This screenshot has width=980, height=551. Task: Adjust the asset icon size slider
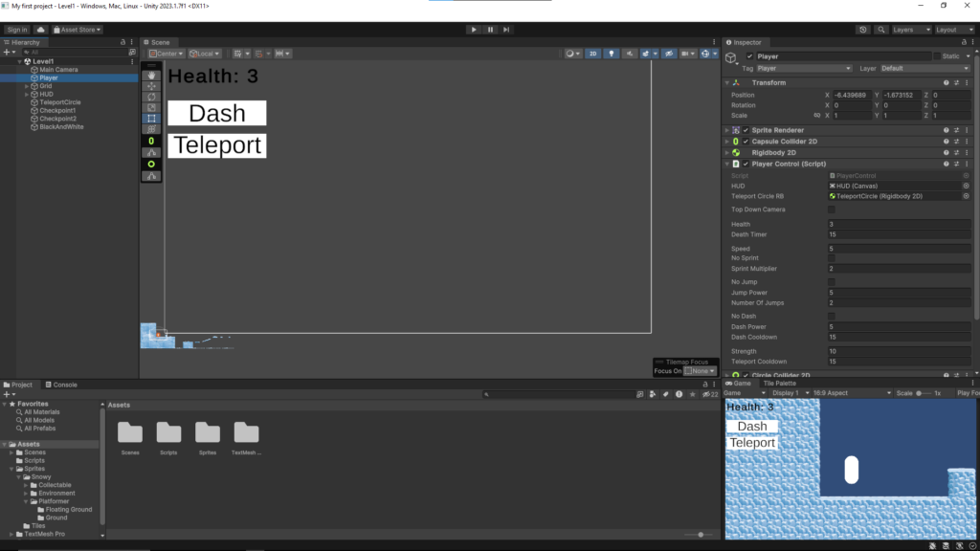702,535
